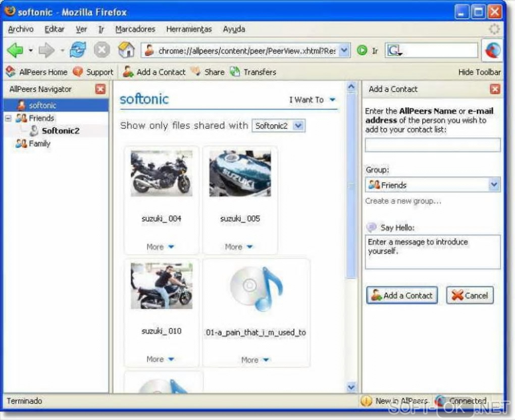Click the scroll down arrow in file list
Image resolution: width=515 pixels, height=420 pixels.
tap(351, 387)
